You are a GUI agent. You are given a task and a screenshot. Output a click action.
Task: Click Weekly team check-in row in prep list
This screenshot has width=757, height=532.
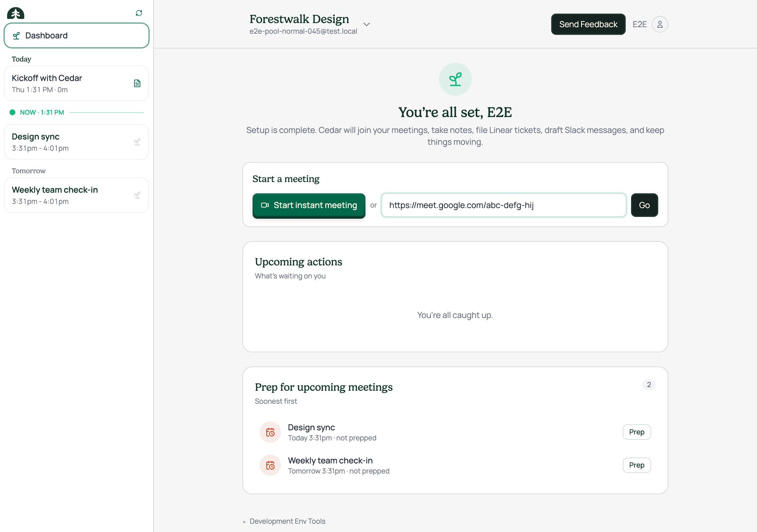point(455,465)
